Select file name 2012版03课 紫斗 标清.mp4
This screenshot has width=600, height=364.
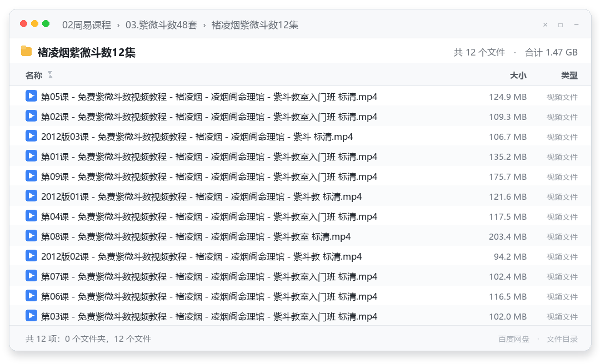(197, 137)
